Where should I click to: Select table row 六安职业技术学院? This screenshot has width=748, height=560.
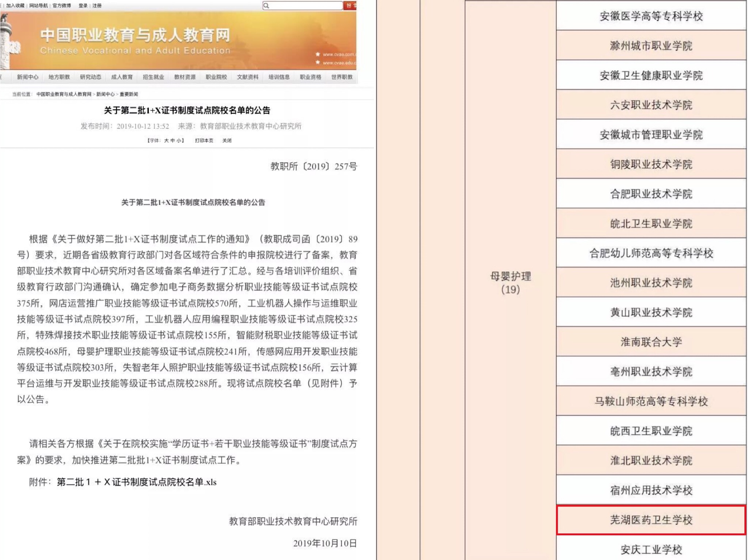[651, 105]
